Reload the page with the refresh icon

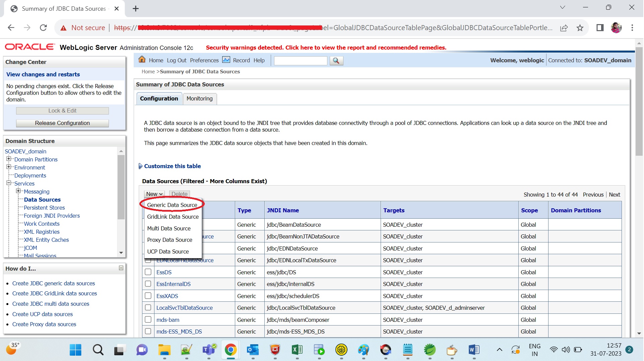[x=43, y=28]
